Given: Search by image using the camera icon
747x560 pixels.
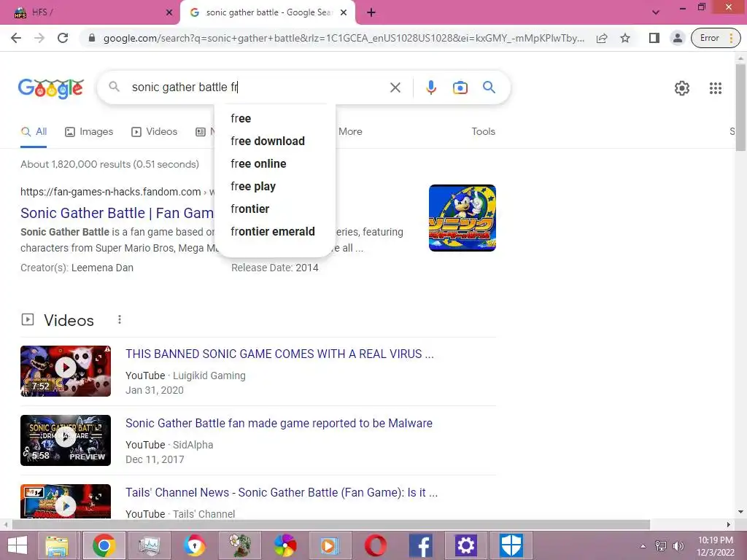Looking at the screenshot, I should tap(460, 87).
